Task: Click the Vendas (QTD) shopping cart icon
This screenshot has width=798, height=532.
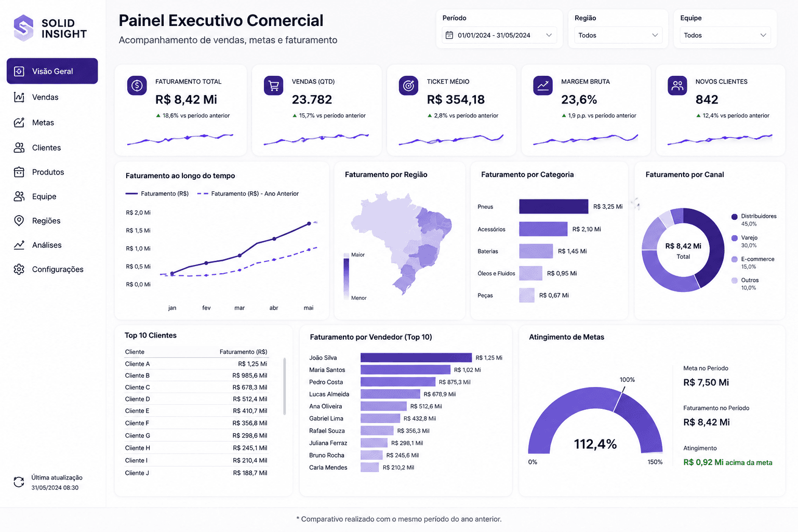Action: click(x=273, y=85)
